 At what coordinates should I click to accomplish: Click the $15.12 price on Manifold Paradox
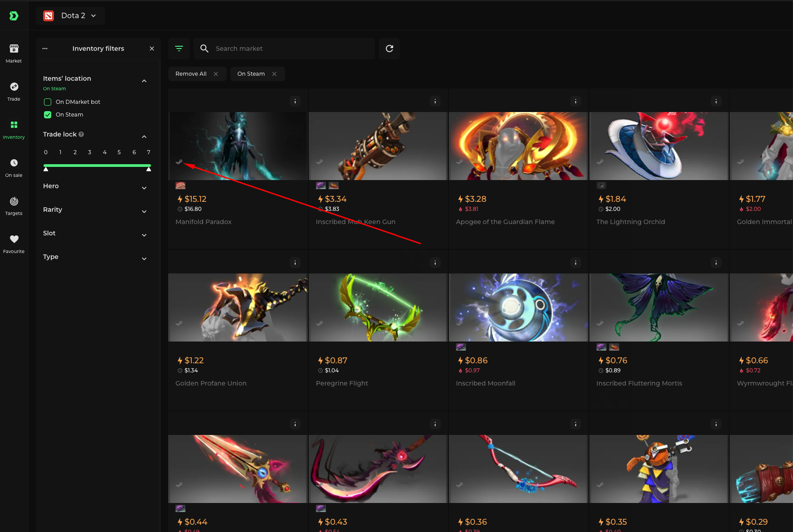pos(195,199)
